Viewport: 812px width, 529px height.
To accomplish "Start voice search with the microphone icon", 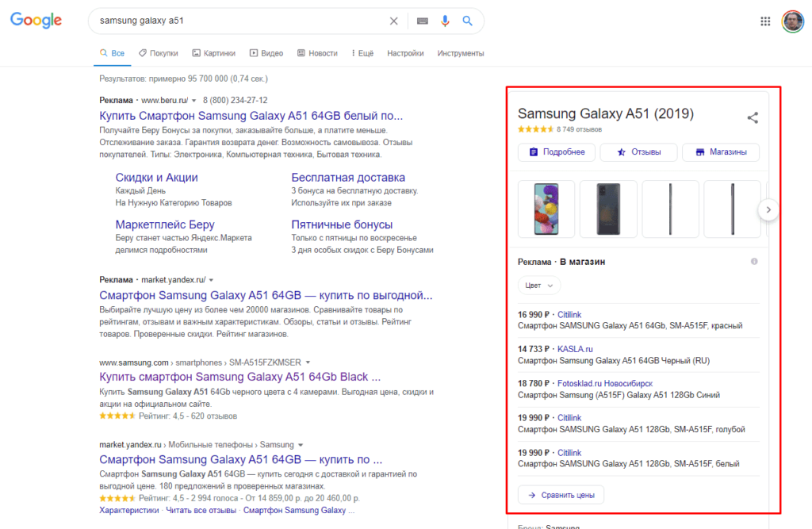I will 445,21.
